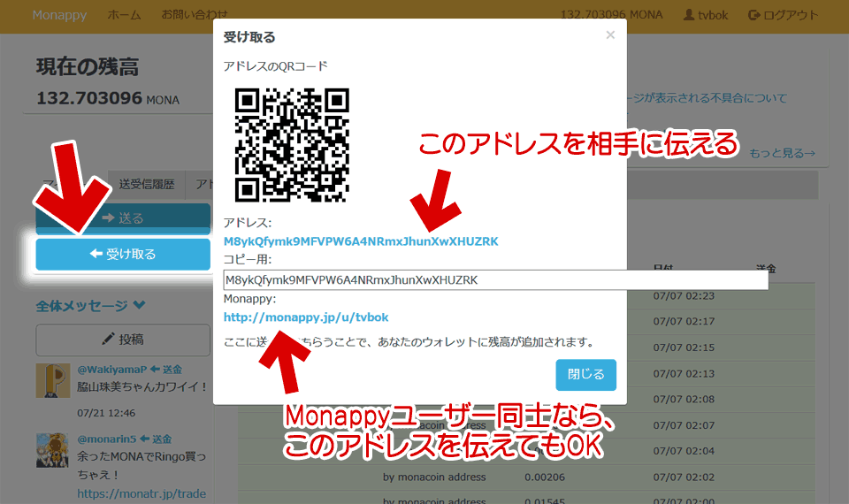The width and height of the screenshot is (849, 504).
Task: Click the Monacoin address link under アドレス
Action: pos(361,241)
